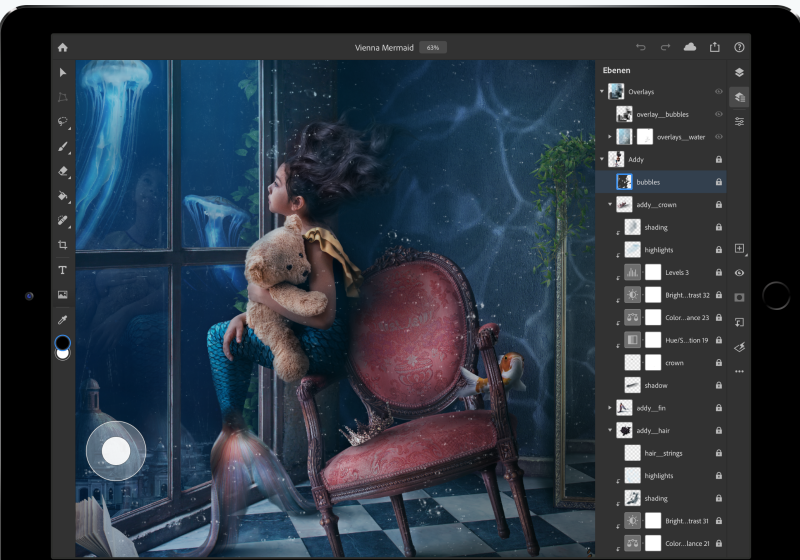800x560 pixels.
Task: Toggle lock on bubbles layer
Action: tap(719, 182)
